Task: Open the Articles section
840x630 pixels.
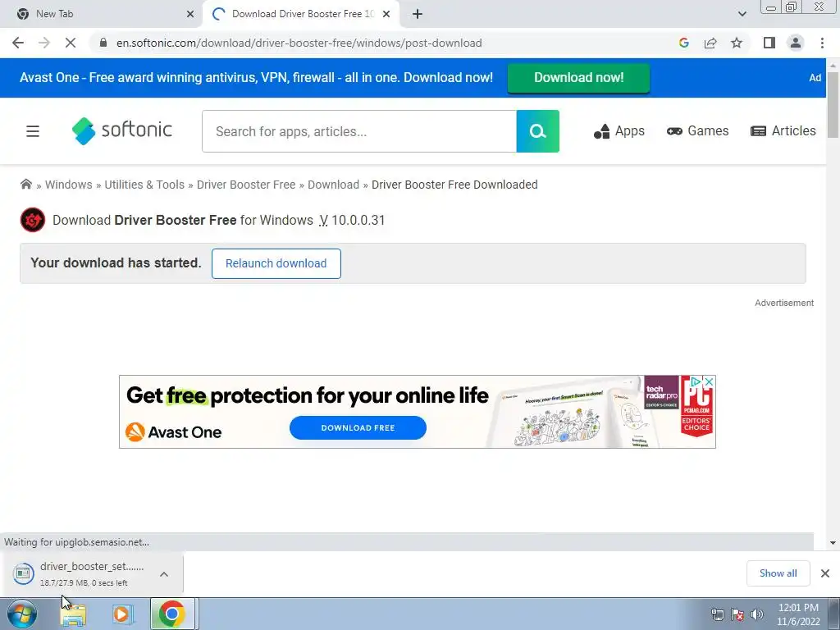Action: coord(783,131)
